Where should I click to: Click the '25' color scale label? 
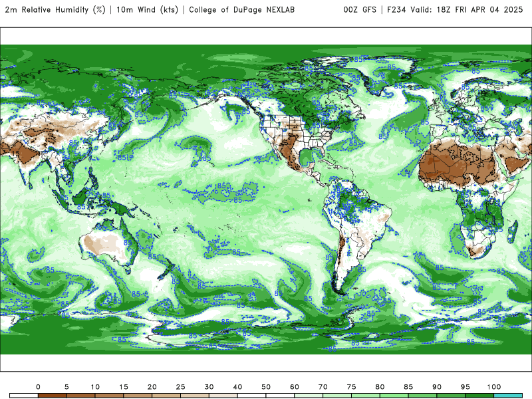pyautogui.click(x=180, y=387)
